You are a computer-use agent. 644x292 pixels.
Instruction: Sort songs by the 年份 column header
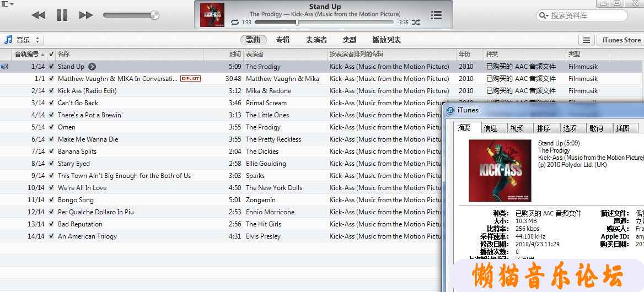469,54
